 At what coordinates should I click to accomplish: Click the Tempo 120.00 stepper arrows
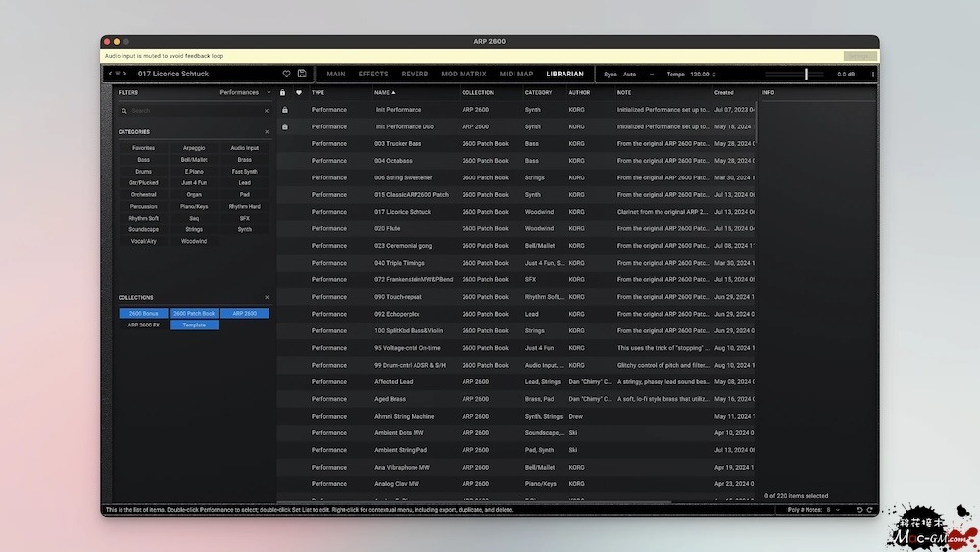click(713, 75)
